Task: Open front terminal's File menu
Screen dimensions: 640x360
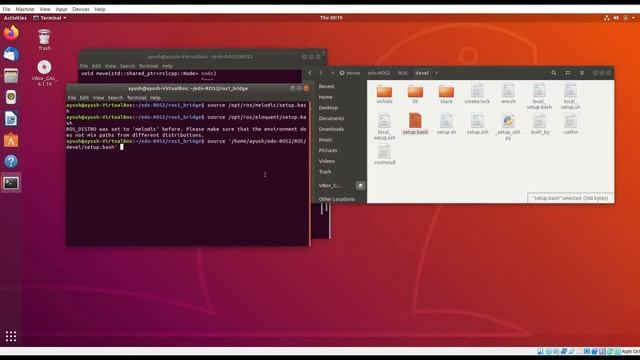Action: pyautogui.click(x=72, y=98)
